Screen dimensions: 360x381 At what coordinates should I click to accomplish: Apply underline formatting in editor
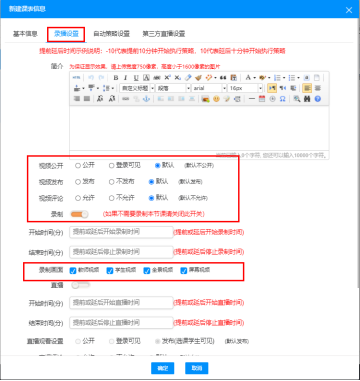tap(136, 78)
